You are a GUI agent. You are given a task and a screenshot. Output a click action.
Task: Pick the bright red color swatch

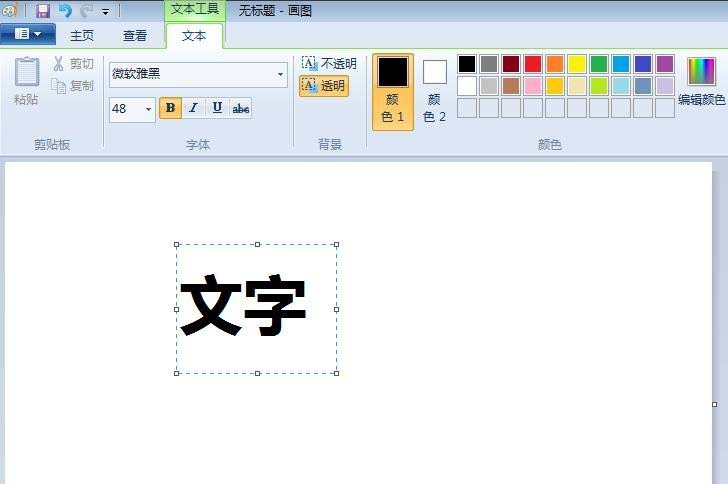point(533,64)
